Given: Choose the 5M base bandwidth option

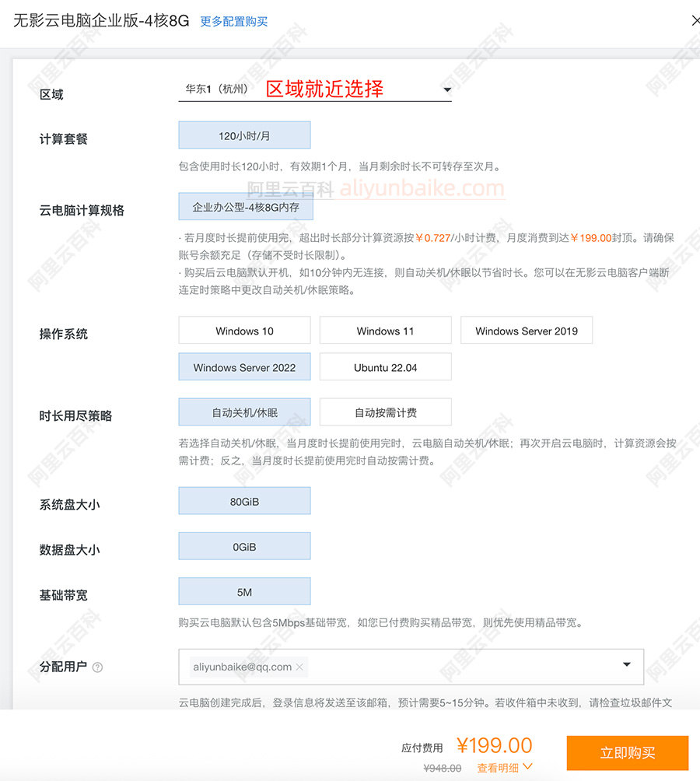Looking at the screenshot, I should [244, 591].
